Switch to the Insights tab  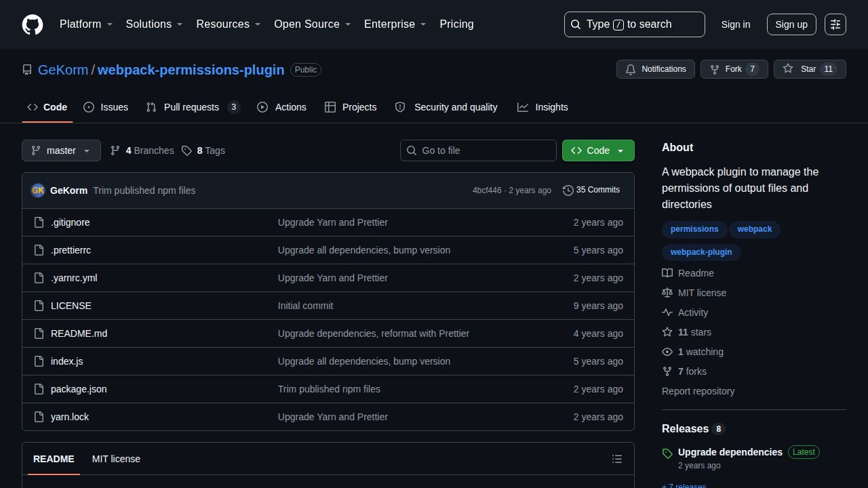click(x=542, y=107)
